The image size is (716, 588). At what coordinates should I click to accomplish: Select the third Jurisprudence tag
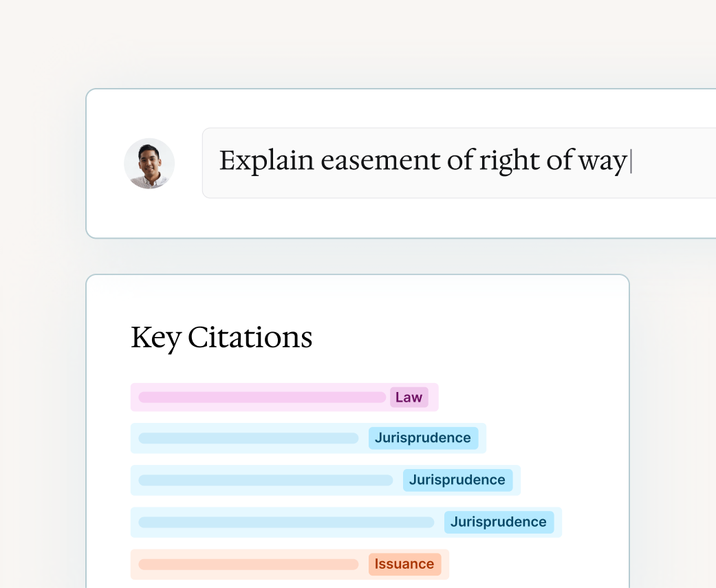[x=499, y=522]
